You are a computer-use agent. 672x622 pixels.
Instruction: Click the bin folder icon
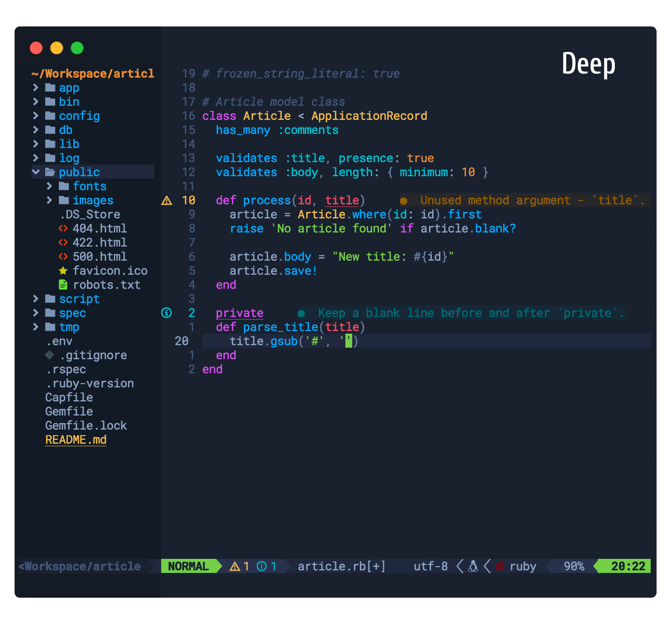pos(50,102)
